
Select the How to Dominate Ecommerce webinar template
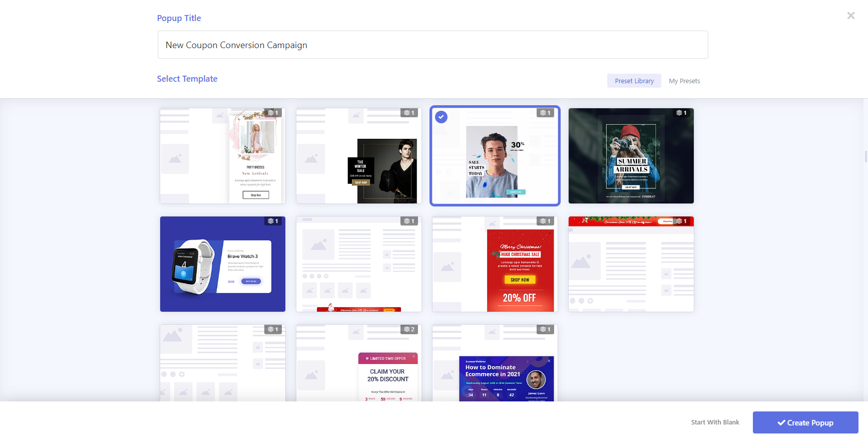[495, 363]
